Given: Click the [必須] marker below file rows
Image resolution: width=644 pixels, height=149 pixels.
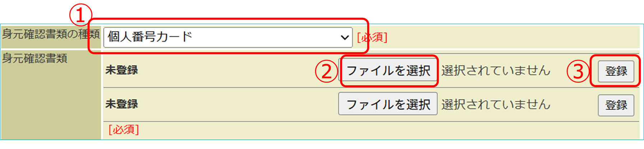Looking at the screenshot, I should coord(124,130).
